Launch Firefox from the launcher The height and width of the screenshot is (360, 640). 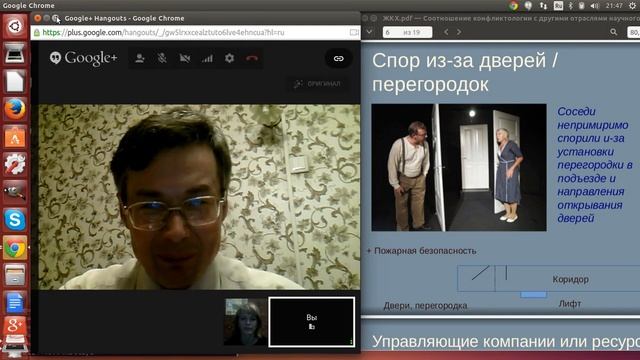coord(15,109)
